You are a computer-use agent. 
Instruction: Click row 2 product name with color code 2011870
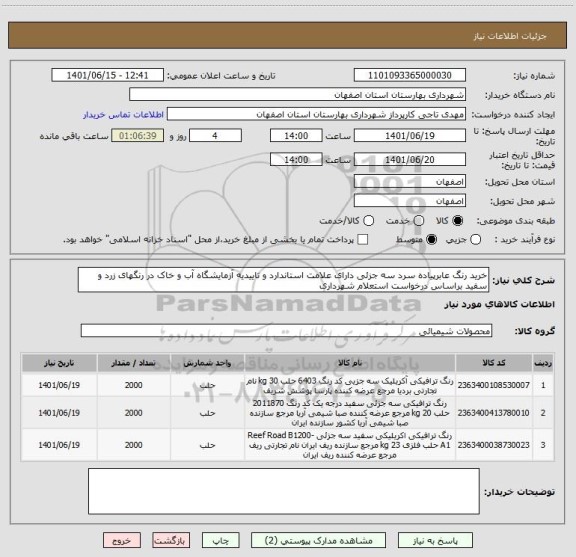coord(350,413)
